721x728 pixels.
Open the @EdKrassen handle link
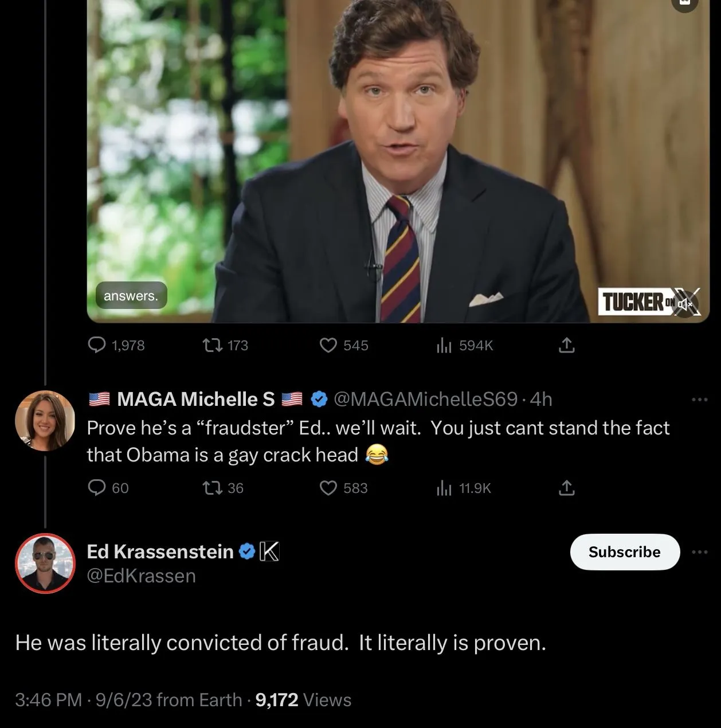point(141,576)
